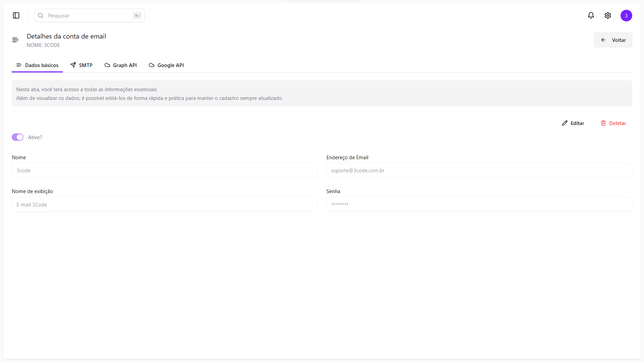Viewport: 644px width, 362px height.
Task: Click the hamburger menu icon beside title
Action: (x=15, y=40)
